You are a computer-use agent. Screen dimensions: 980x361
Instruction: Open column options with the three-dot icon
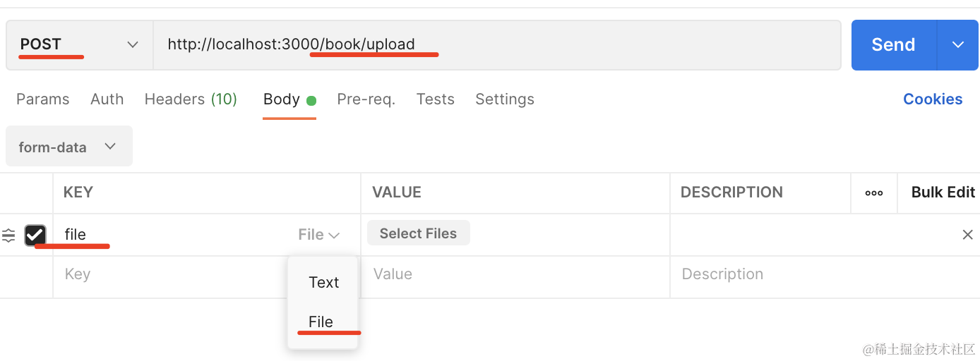[x=874, y=192]
